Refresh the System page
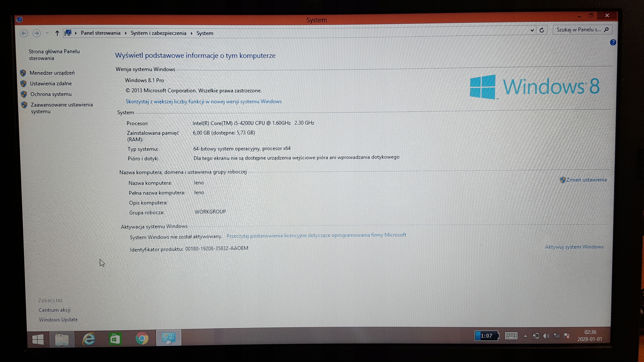The height and width of the screenshot is (362, 644). pos(542,30)
